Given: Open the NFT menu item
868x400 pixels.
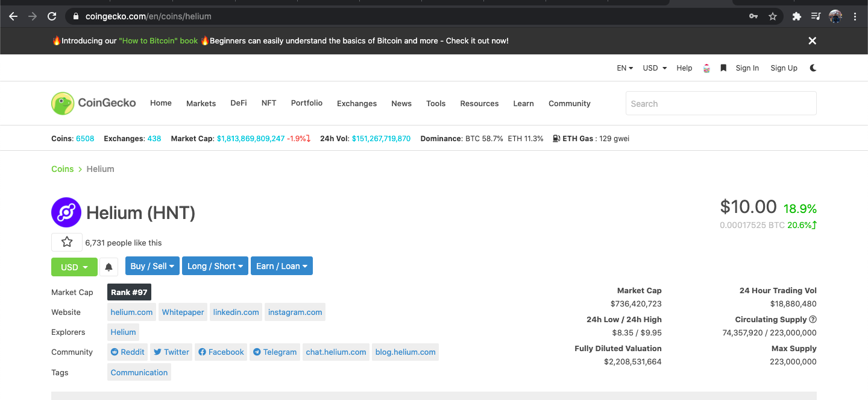Looking at the screenshot, I should [269, 103].
